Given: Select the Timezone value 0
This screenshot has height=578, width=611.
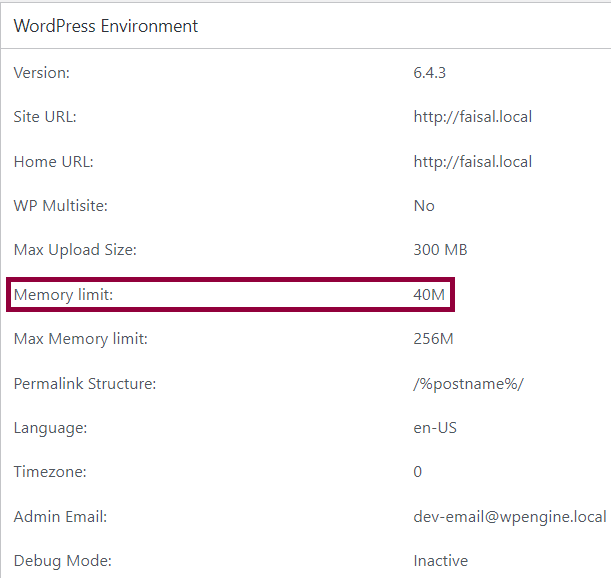Looking at the screenshot, I should click(x=417, y=472).
